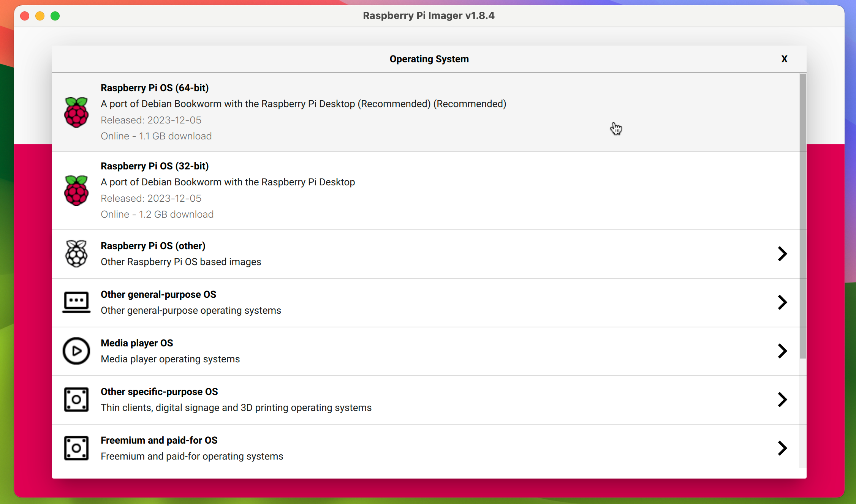This screenshot has height=504, width=856.
Task: Click the camera icon beside Freemium and paid-for OS
Action: pos(76,448)
